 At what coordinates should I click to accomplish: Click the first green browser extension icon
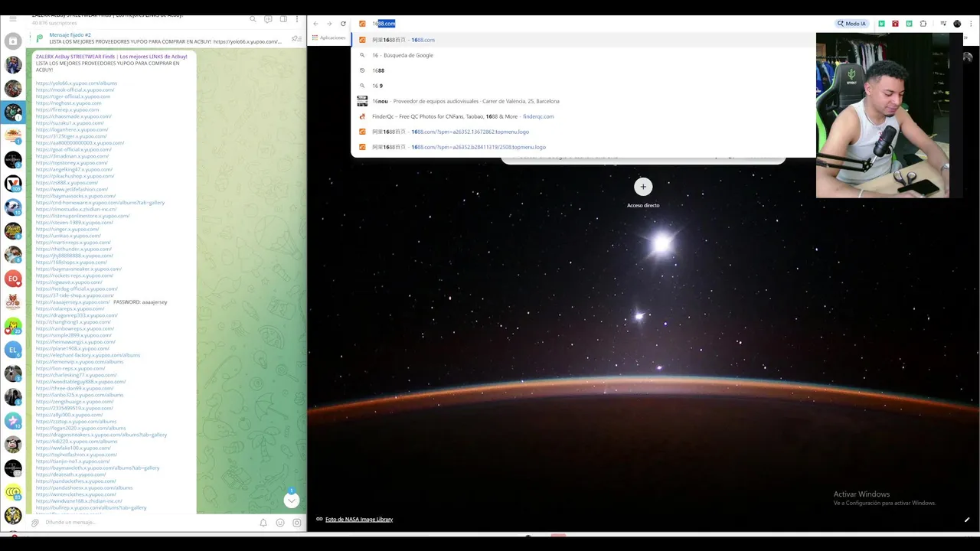[x=881, y=24]
